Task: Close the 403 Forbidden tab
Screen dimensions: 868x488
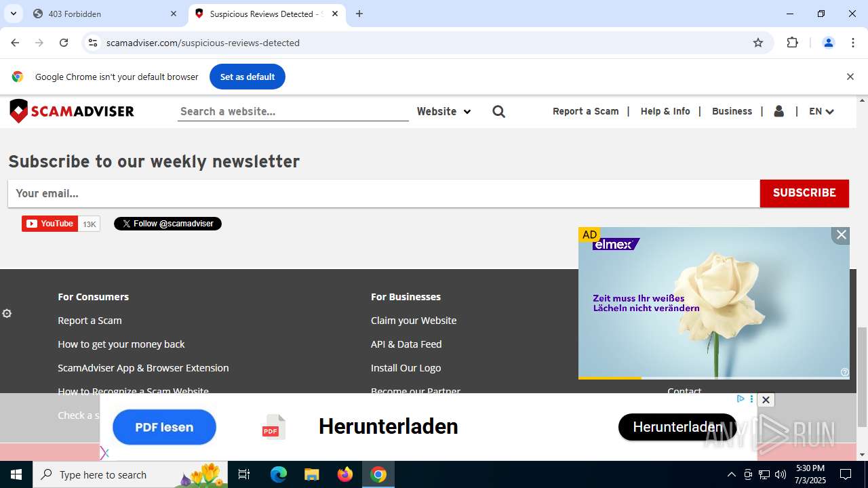Action: click(174, 14)
